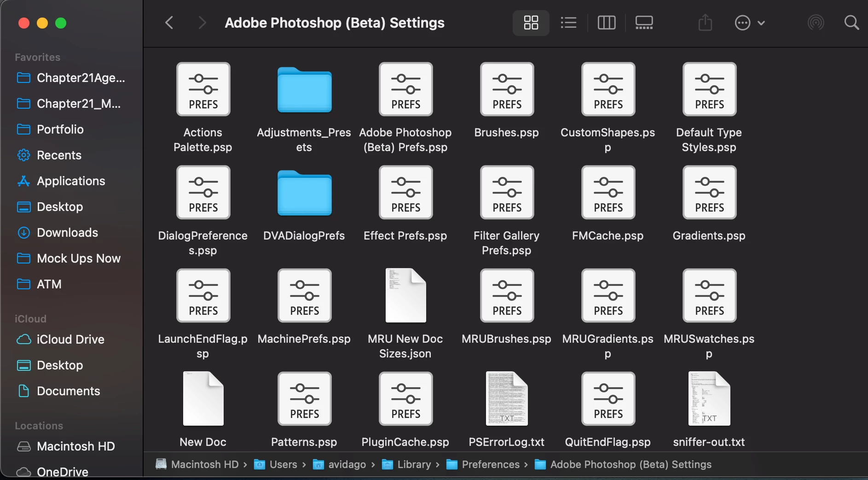The width and height of the screenshot is (868, 480).
Task: Switch to icon grid view
Action: point(531,23)
